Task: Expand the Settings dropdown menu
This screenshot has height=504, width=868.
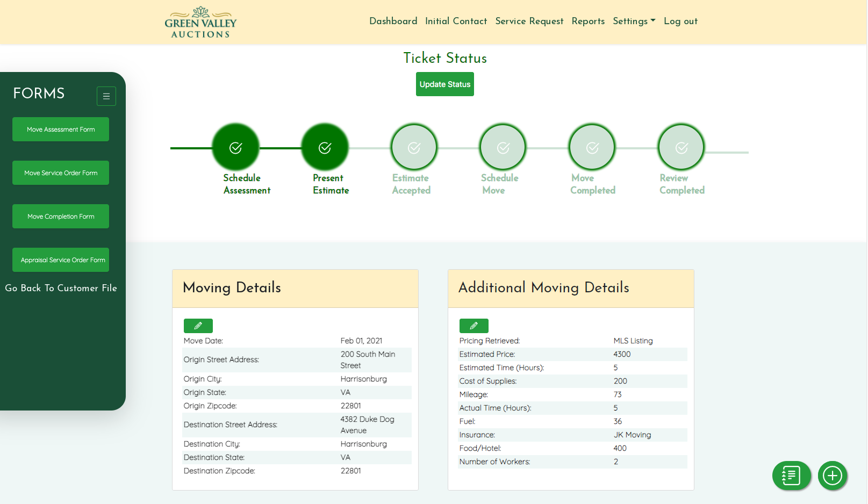Action: [634, 21]
